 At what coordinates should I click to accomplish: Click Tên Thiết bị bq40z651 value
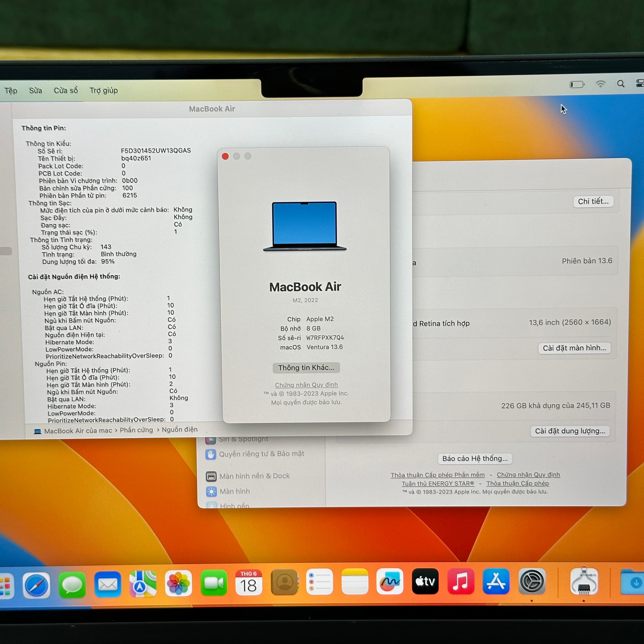136,158
